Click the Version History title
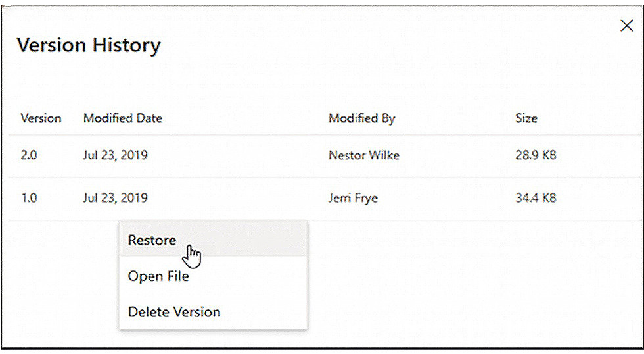 pos(89,45)
